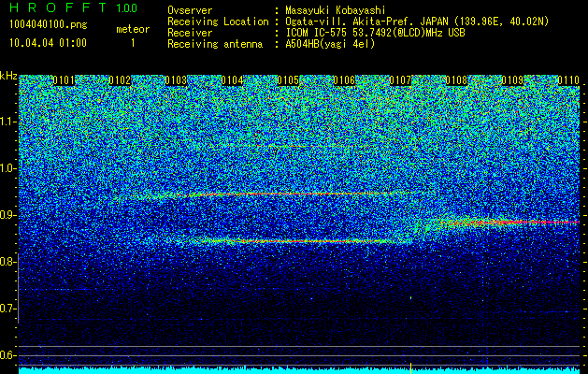
Task: Click the 0101 time marker
Action: pyautogui.click(x=64, y=80)
